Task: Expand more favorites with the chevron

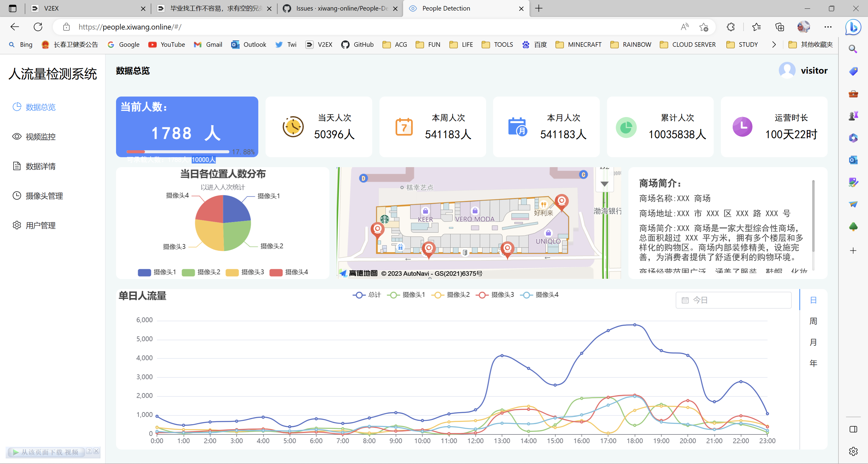Action: (774, 44)
